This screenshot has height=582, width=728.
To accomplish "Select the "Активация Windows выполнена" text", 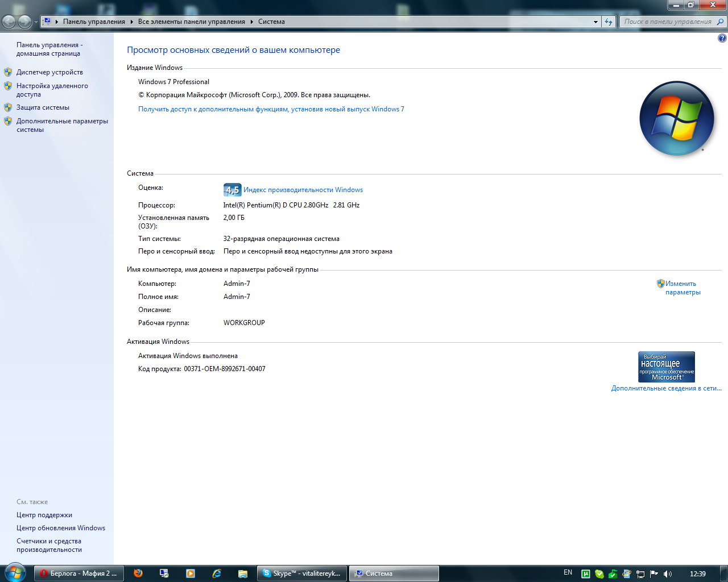I will pyautogui.click(x=188, y=356).
